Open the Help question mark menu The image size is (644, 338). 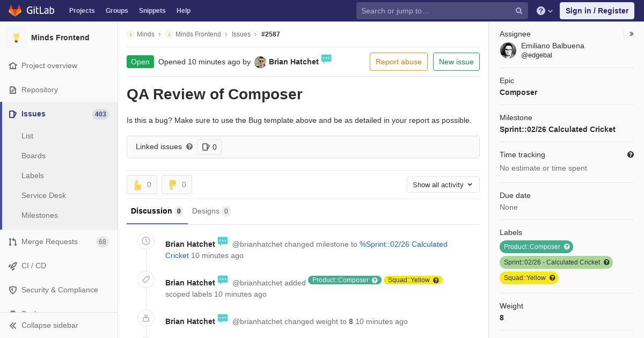click(545, 11)
